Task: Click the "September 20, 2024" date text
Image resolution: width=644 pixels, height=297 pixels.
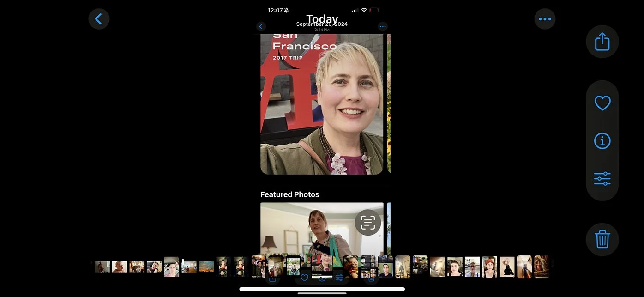Action: pyautogui.click(x=322, y=24)
